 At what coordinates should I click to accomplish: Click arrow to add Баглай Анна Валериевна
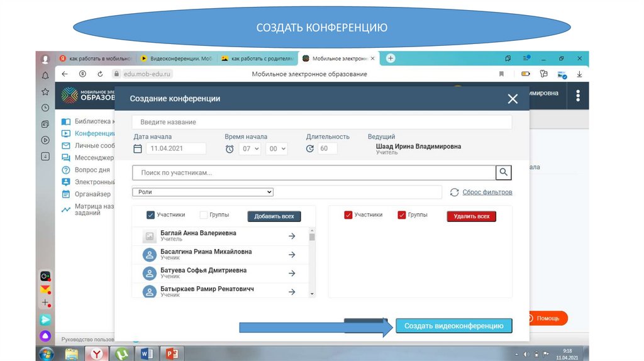[x=292, y=236]
